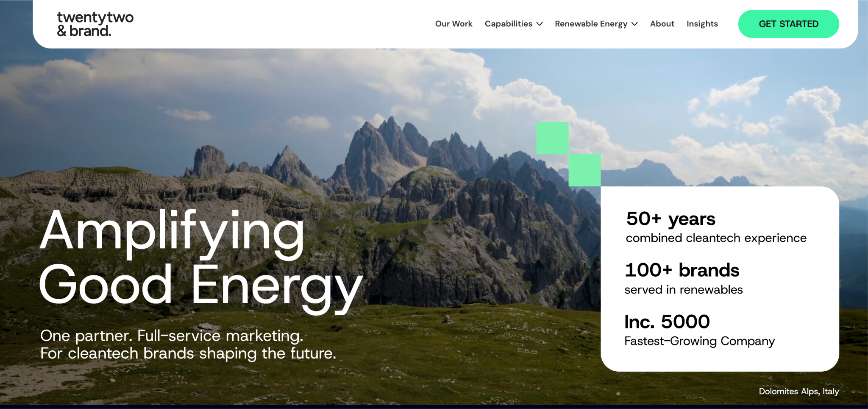868x409 pixels.
Task: Click the Inc. 5000 stat heading
Action: click(667, 322)
